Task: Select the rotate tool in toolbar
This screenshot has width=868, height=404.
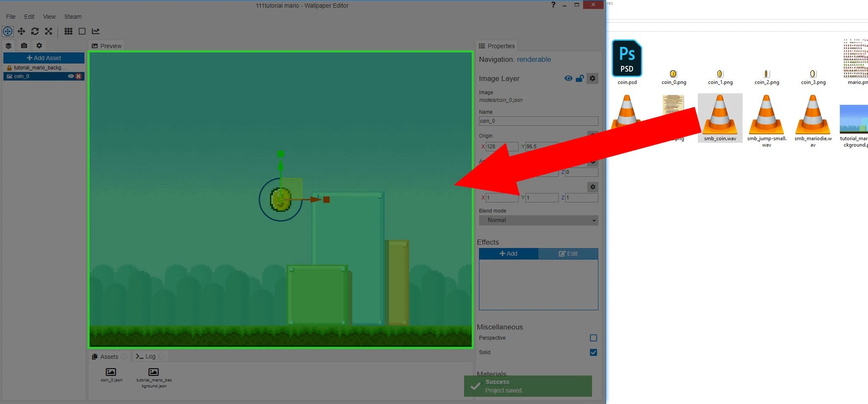Action: [35, 31]
